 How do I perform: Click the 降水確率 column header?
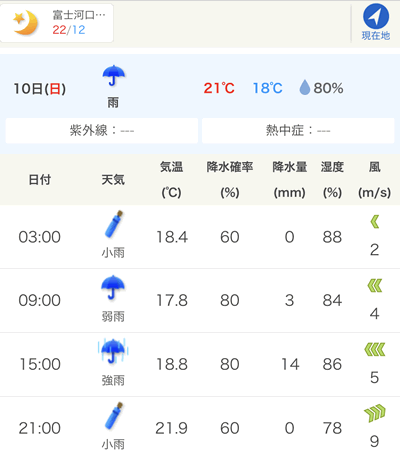(230, 167)
